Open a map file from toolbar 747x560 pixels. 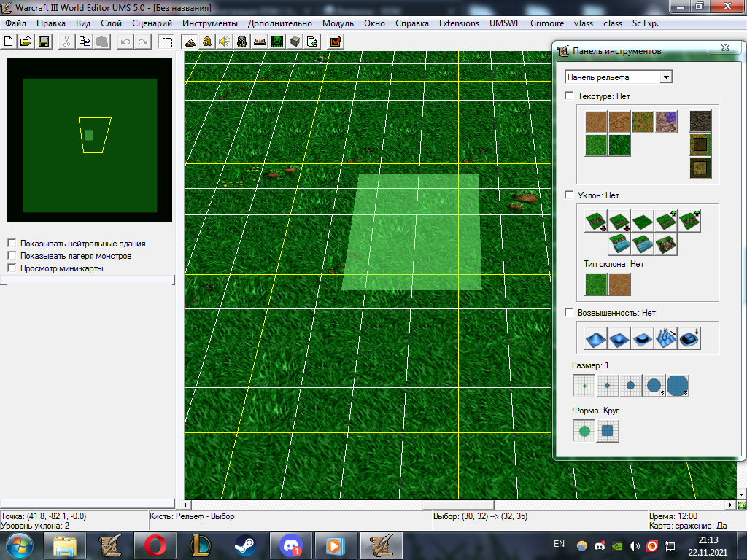[x=26, y=42]
